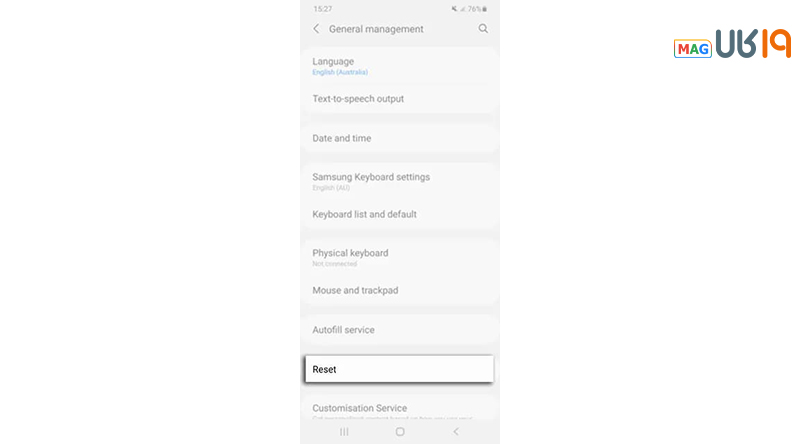Open Samsung Keyboard settings

(371, 177)
